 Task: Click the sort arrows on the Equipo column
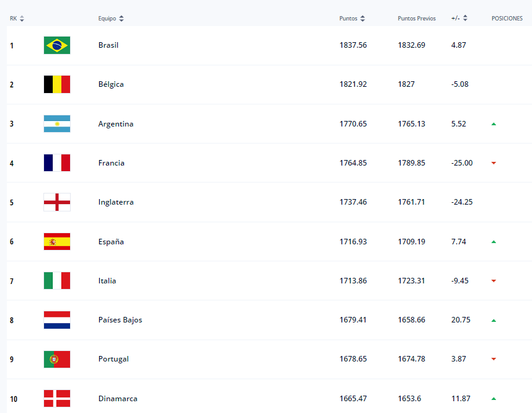point(120,18)
